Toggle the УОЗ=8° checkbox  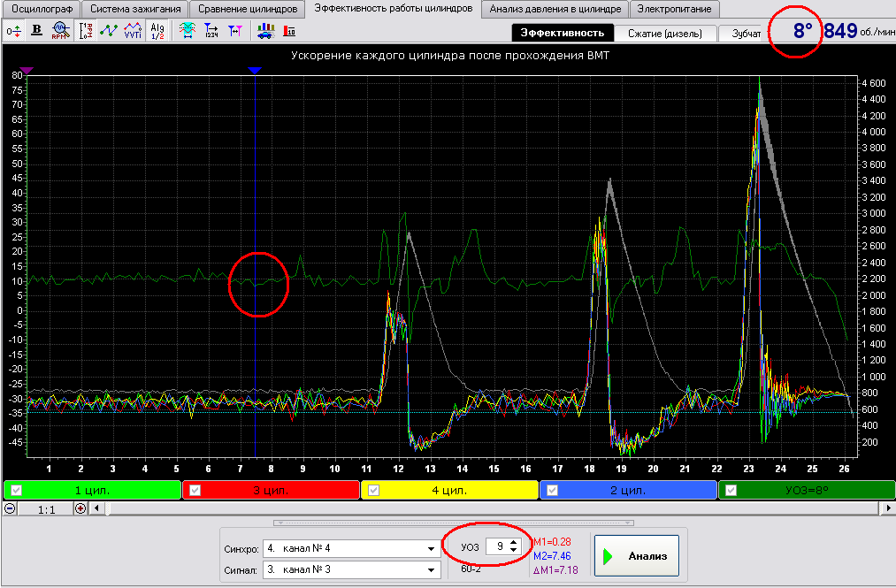coord(731,490)
